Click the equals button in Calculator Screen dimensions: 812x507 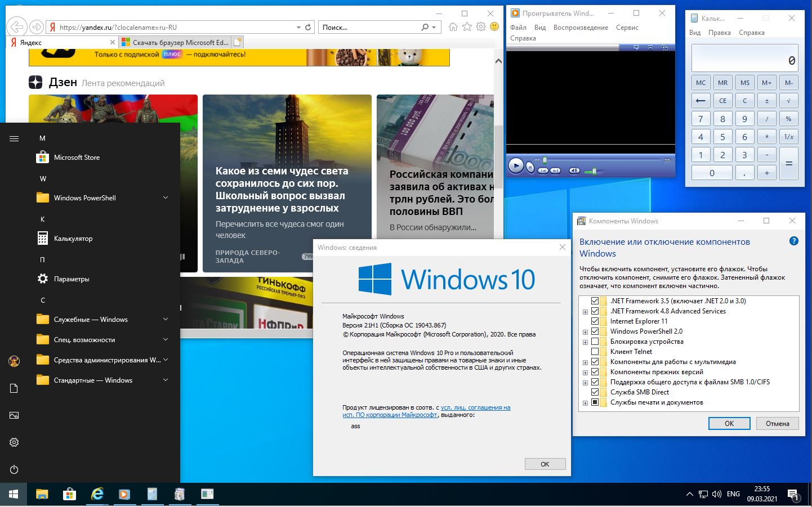tap(789, 163)
